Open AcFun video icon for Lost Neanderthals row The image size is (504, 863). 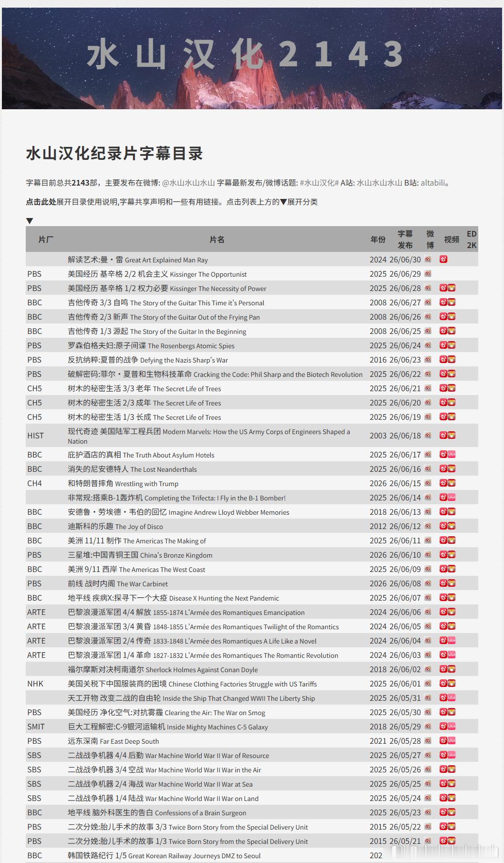[452, 468]
